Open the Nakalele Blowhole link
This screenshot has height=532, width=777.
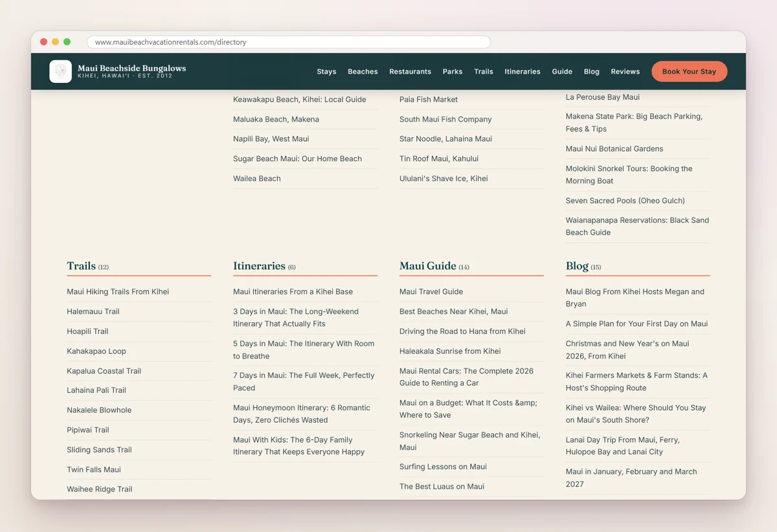point(99,410)
